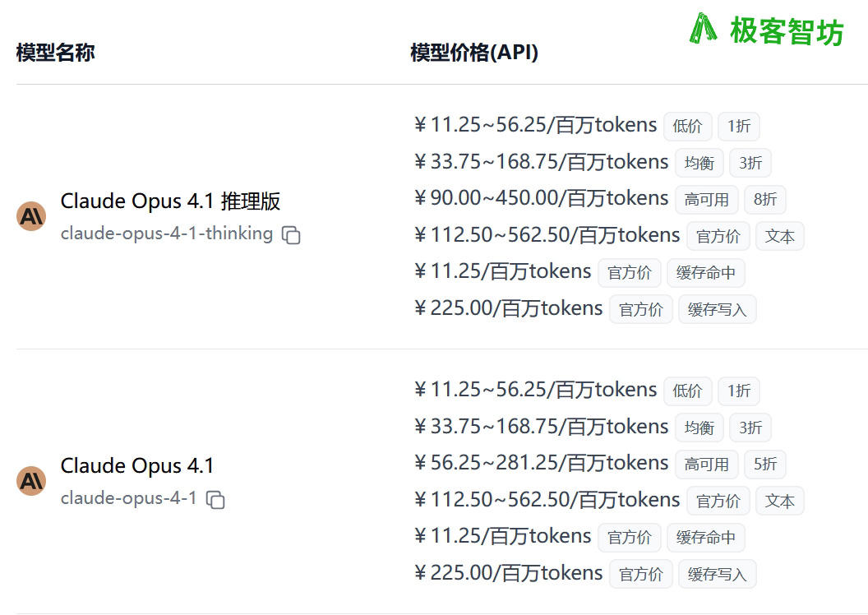Click the Anthropic logo beside Claude Opus 4.1 推理版

(x=31, y=216)
